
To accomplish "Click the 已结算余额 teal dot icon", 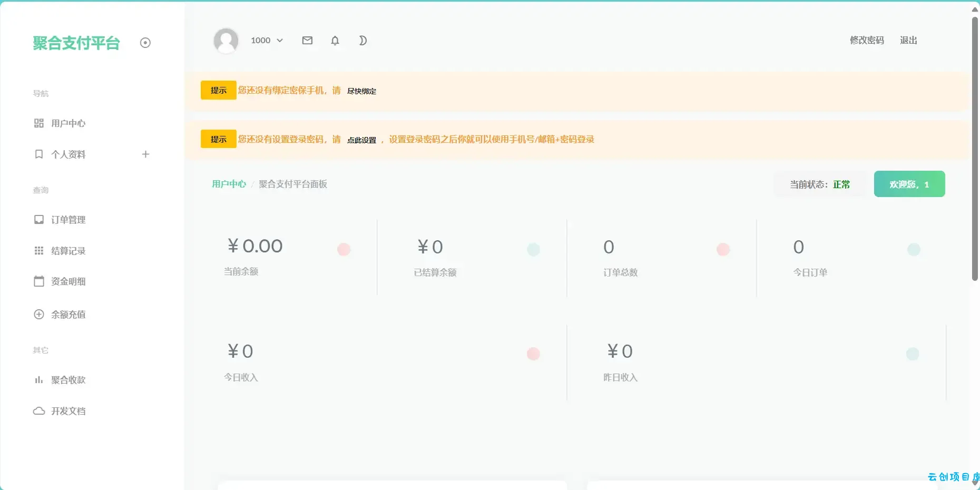I will 533,249.
